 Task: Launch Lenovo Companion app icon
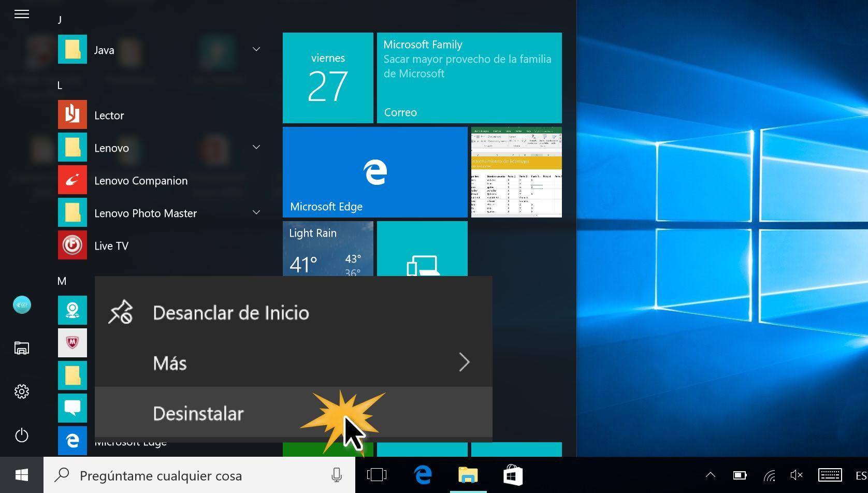pyautogui.click(x=73, y=180)
